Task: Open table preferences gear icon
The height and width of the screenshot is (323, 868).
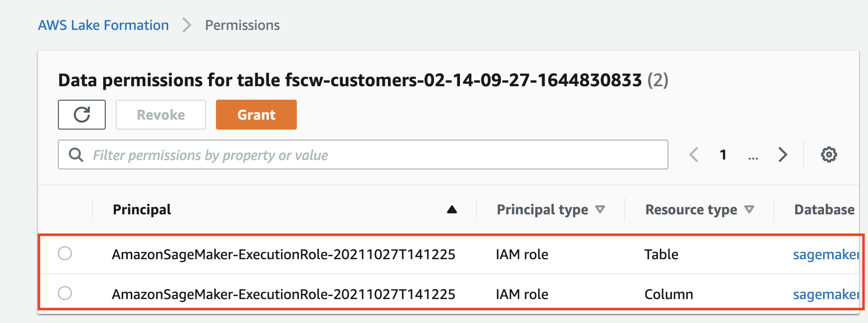Action: (829, 155)
